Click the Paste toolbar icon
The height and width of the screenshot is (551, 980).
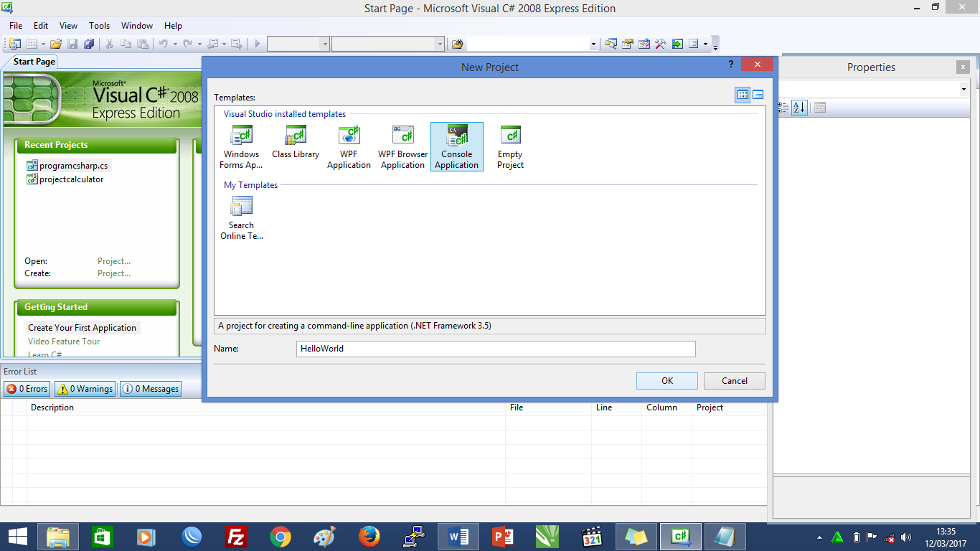pos(143,44)
